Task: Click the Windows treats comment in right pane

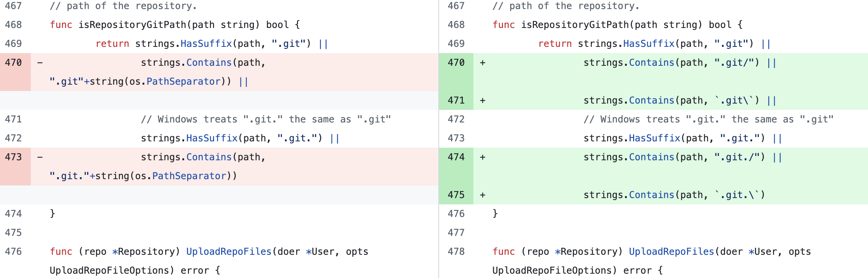Action: (708, 119)
